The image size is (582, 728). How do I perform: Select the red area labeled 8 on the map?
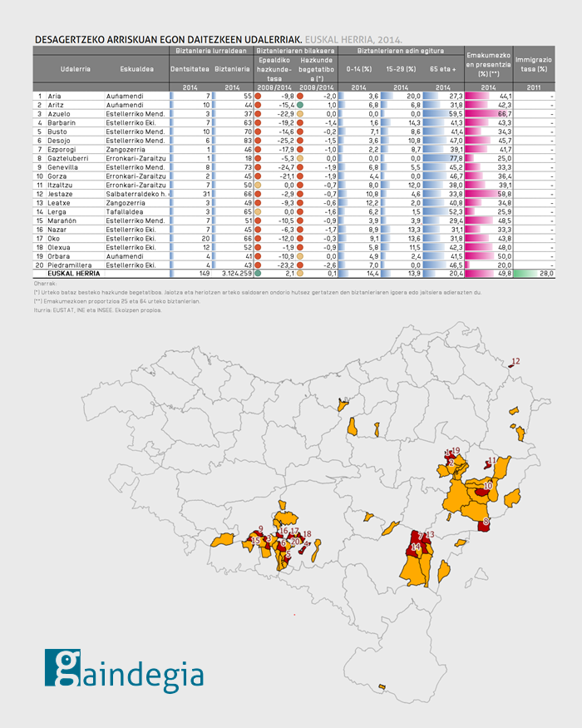coord(486,522)
